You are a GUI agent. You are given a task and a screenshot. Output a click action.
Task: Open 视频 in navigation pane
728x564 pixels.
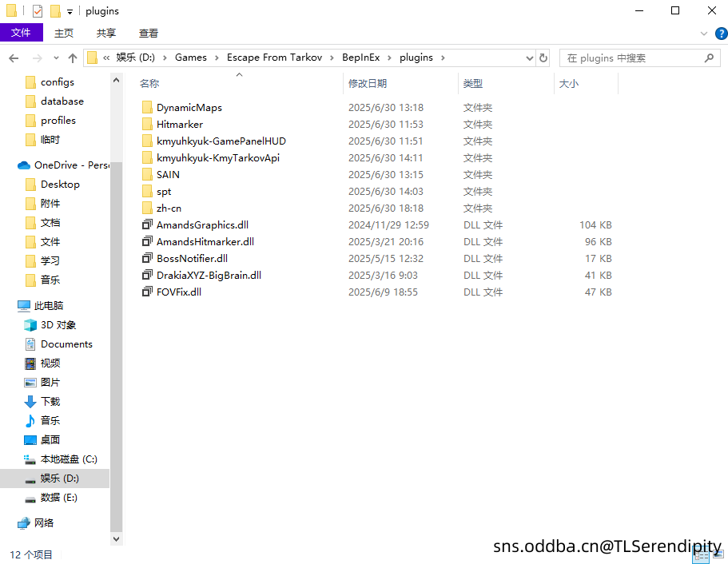click(x=50, y=363)
